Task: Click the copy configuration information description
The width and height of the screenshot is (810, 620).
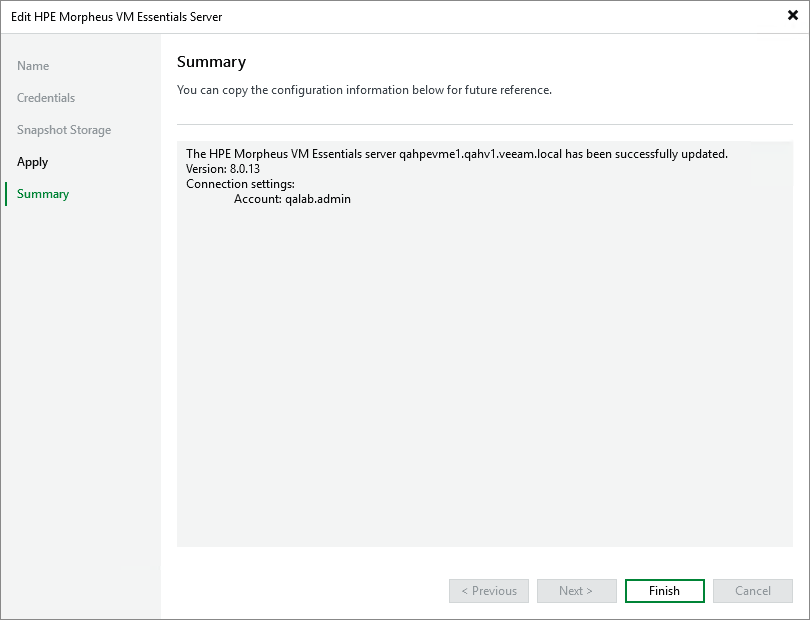Action: point(364,90)
